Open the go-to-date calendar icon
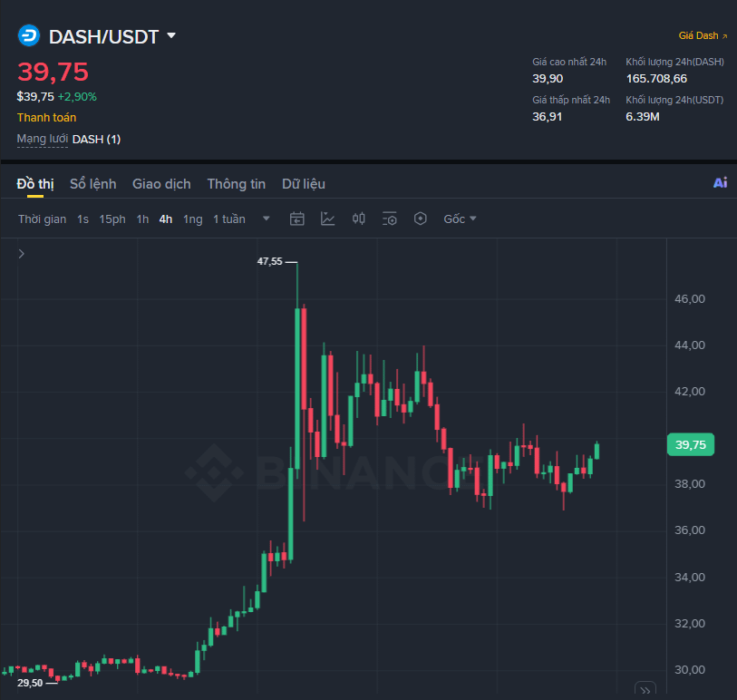 click(297, 219)
